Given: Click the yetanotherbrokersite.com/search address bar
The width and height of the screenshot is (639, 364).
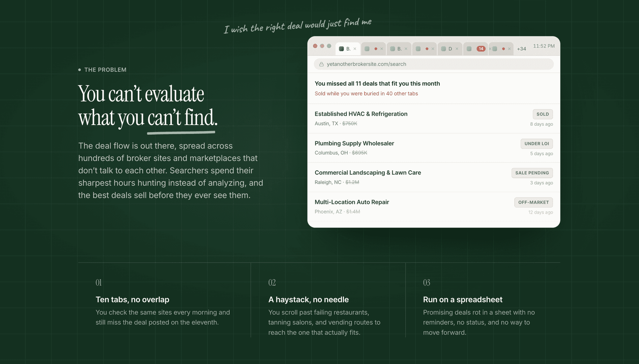Looking at the screenshot, I should coord(434,64).
